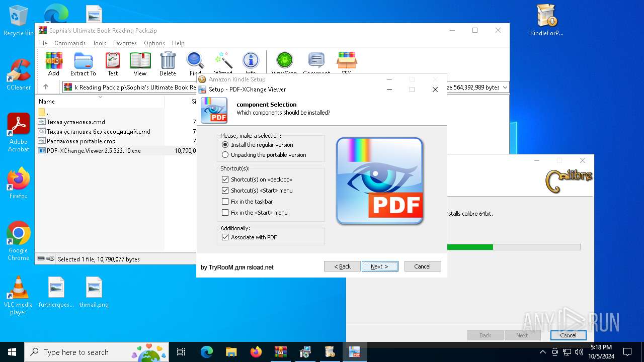Open the WinRAR File menu

coord(43,43)
